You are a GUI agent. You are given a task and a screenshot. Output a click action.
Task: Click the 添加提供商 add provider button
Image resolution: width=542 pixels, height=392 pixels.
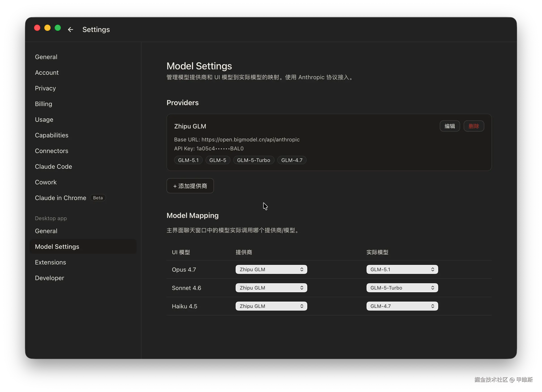(x=190, y=186)
